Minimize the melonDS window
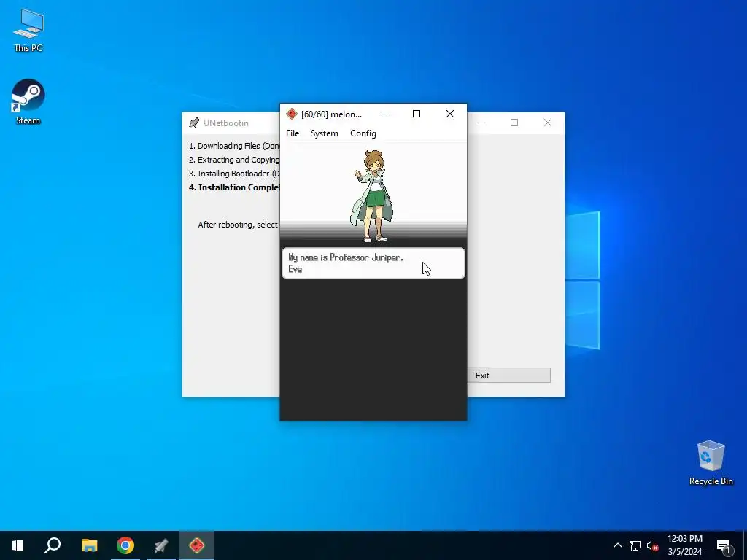Viewport: 747px width, 560px height. pyautogui.click(x=384, y=114)
